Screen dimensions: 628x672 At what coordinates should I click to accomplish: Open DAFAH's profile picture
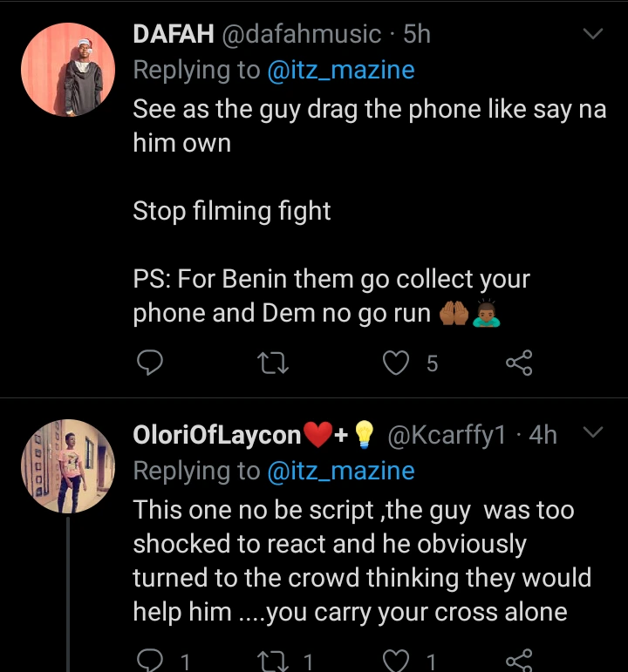click(x=68, y=70)
